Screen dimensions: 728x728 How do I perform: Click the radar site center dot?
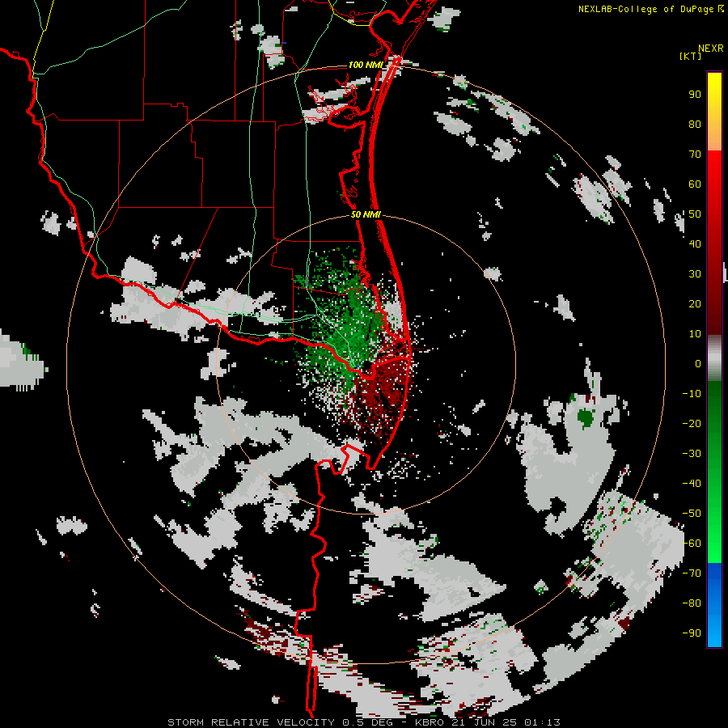point(366,366)
